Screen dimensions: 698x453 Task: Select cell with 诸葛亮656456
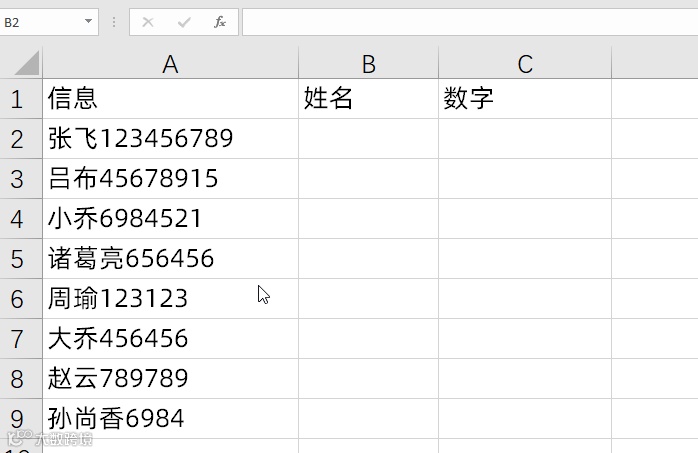(170, 259)
